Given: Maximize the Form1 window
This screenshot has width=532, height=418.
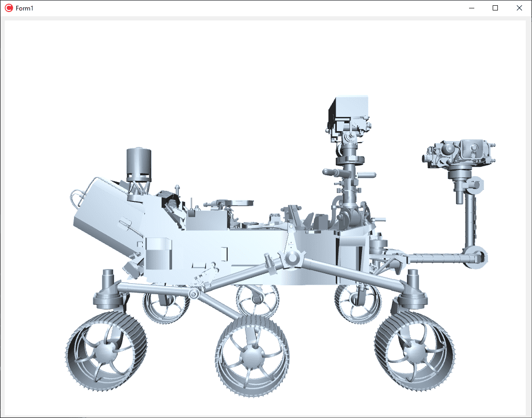Looking at the screenshot, I should point(495,8).
